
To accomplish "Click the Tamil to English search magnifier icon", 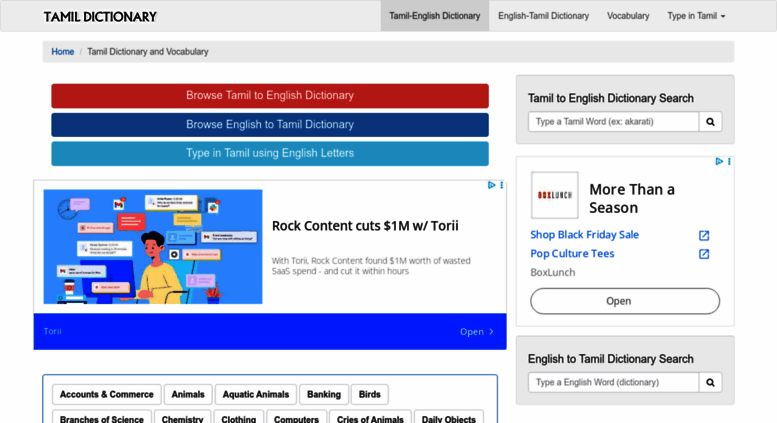I will point(710,122).
